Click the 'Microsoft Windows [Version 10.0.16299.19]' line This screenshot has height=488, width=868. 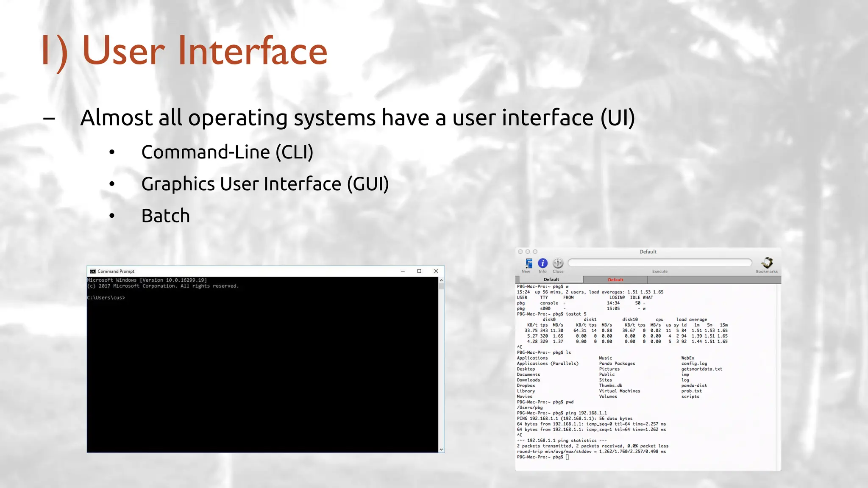147,280
